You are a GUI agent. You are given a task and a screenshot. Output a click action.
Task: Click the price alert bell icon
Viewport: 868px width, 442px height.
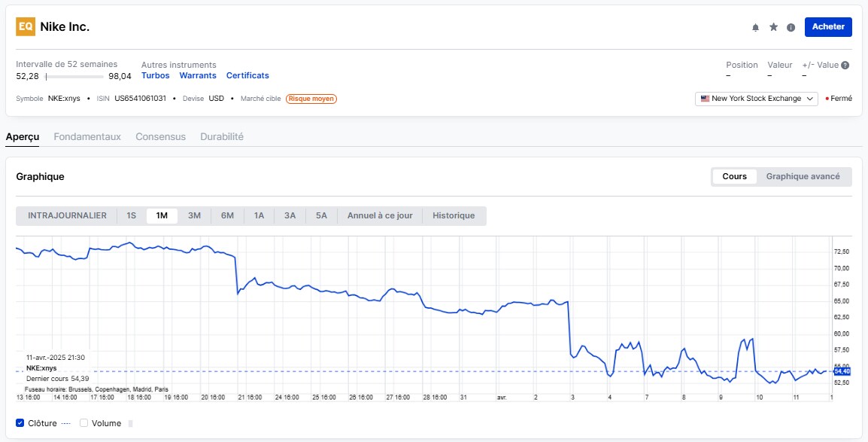(x=755, y=27)
